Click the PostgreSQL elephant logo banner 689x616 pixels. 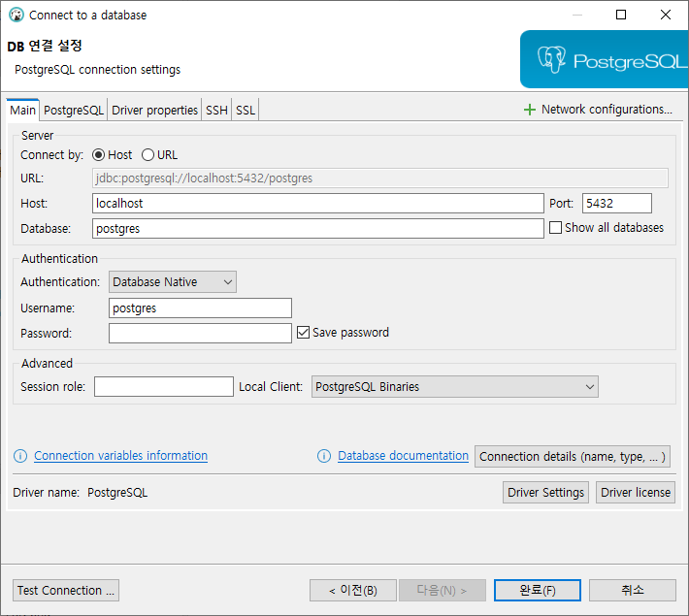tap(605, 59)
